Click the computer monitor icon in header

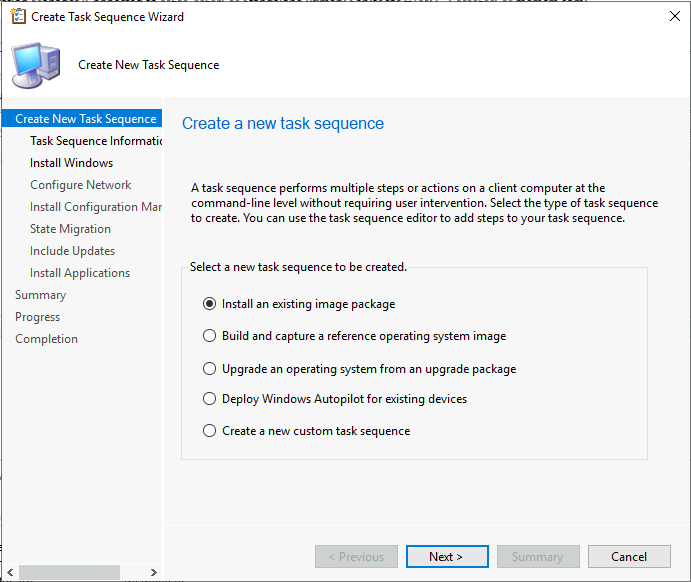coord(36,65)
